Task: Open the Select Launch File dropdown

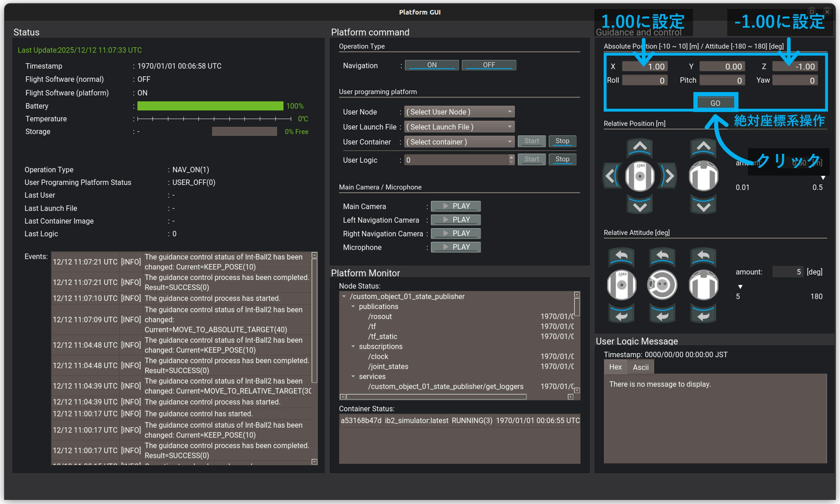Action: (x=459, y=127)
